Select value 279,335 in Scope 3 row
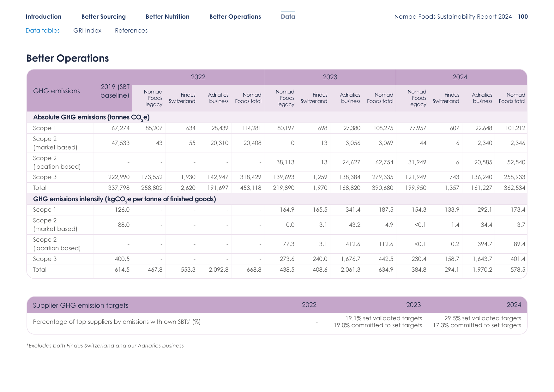Viewport: 554px width, 392px height. (383, 177)
